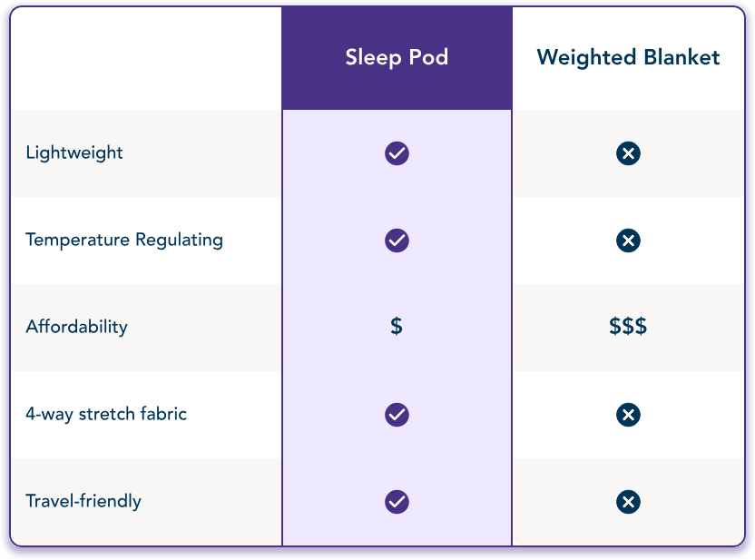Click the triple dollar sign price indicator
The height and width of the screenshot is (560, 755).
tap(628, 327)
